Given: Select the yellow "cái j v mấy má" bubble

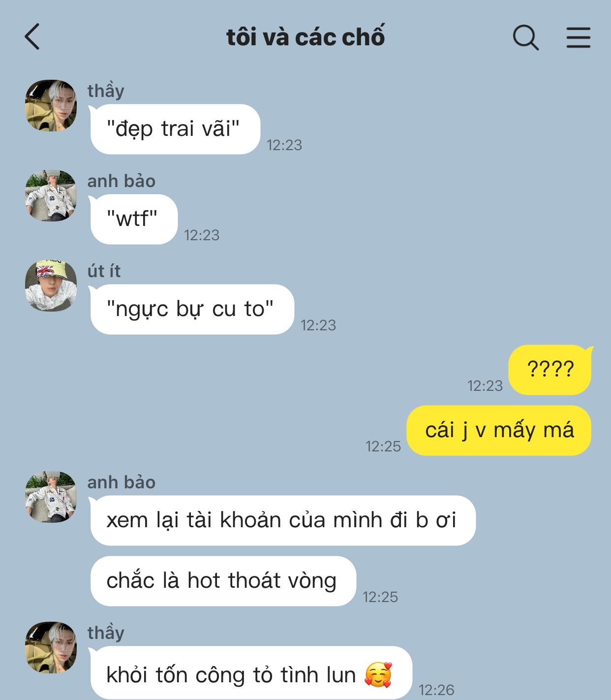Looking at the screenshot, I should coord(499,430).
